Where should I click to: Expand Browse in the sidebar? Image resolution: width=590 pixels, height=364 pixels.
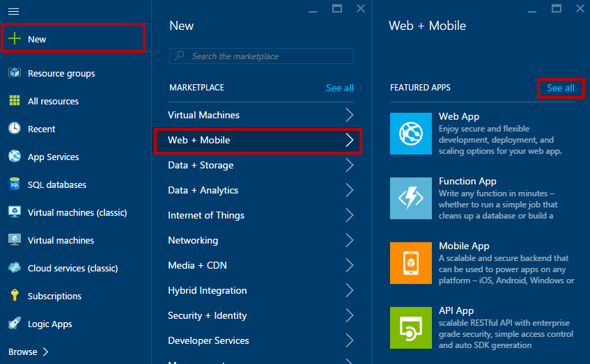coord(29,351)
